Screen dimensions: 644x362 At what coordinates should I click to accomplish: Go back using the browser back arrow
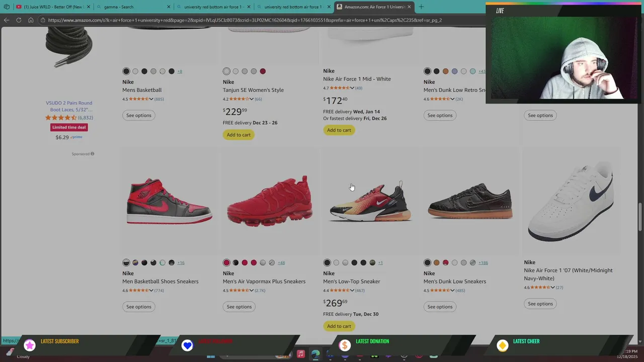7,20
